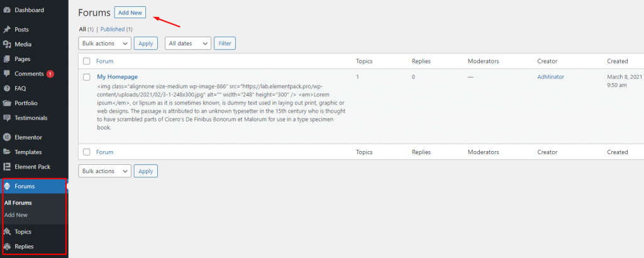Viewport: 644px width, 258px height.
Task: Click the Testimonials icon
Action: pos(6,118)
